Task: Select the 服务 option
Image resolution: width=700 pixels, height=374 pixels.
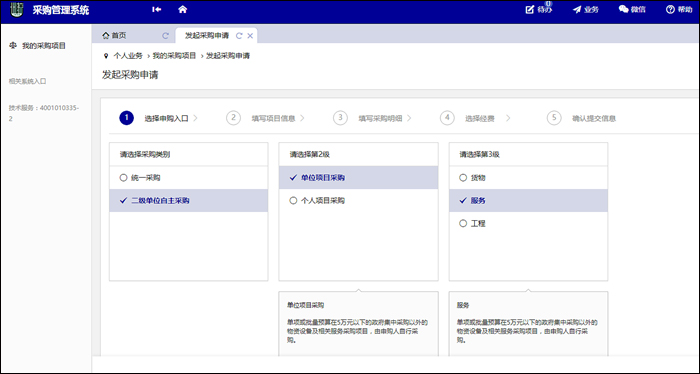Action: 529,200
